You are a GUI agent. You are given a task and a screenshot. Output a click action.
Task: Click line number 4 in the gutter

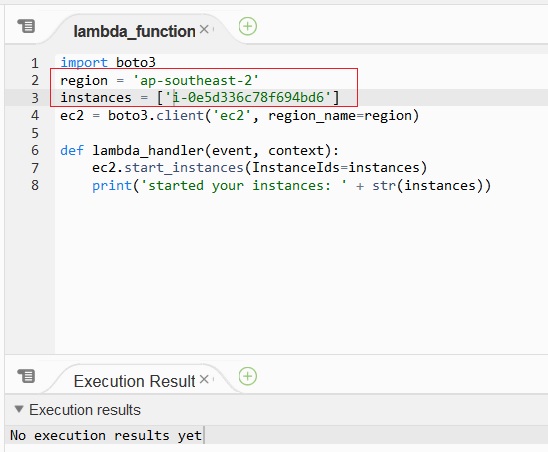(x=35, y=115)
